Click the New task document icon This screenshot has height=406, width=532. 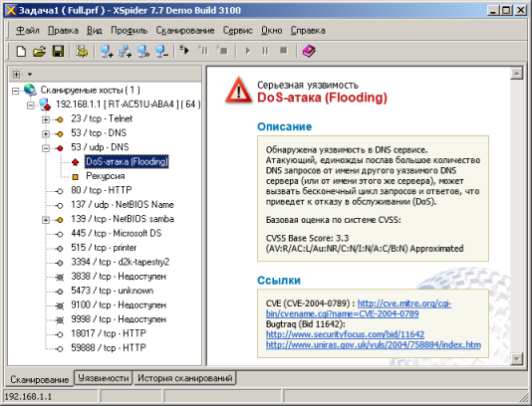click(x=21, y=51)
